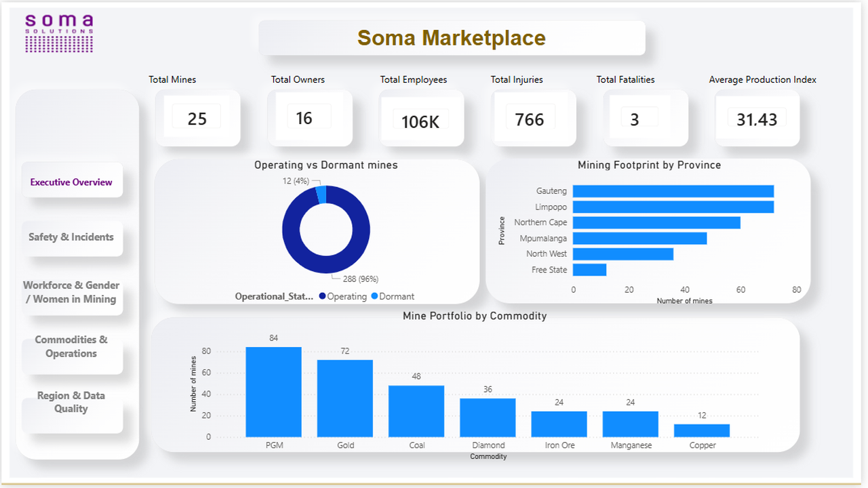Go to Safety & Incidents page

(x=72, y=237)
